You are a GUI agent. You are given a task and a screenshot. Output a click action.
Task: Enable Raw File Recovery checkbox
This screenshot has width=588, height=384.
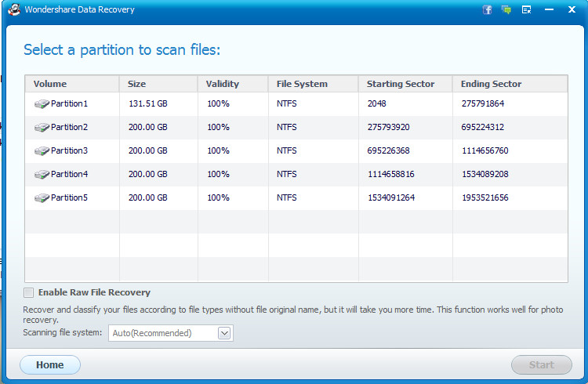(x=28, y=292)
